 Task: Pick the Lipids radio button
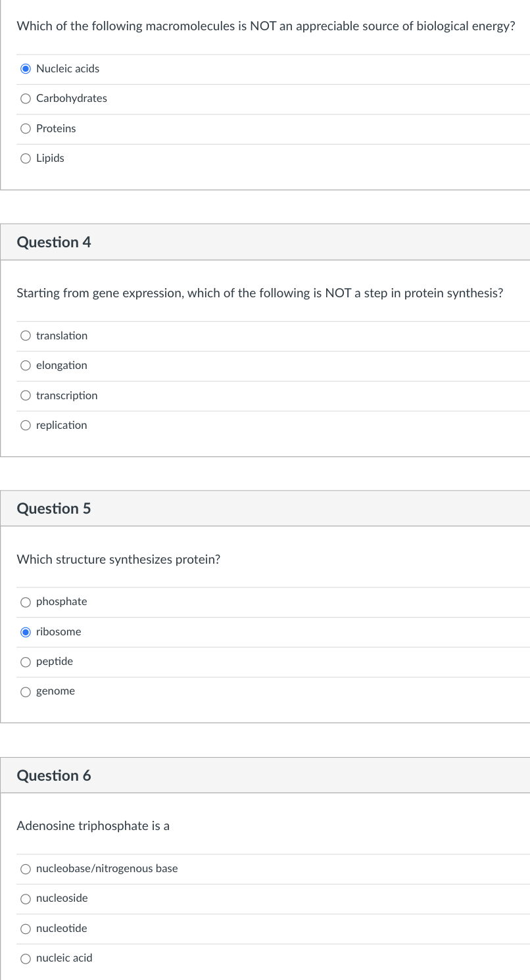pos(26,159)
